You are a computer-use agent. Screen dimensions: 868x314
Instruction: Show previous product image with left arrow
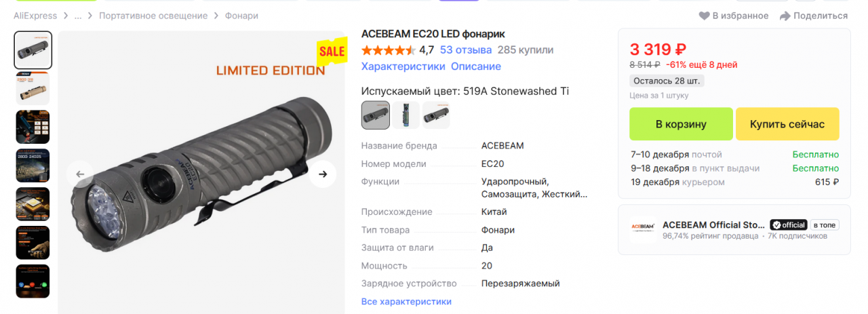click(80, 174)
